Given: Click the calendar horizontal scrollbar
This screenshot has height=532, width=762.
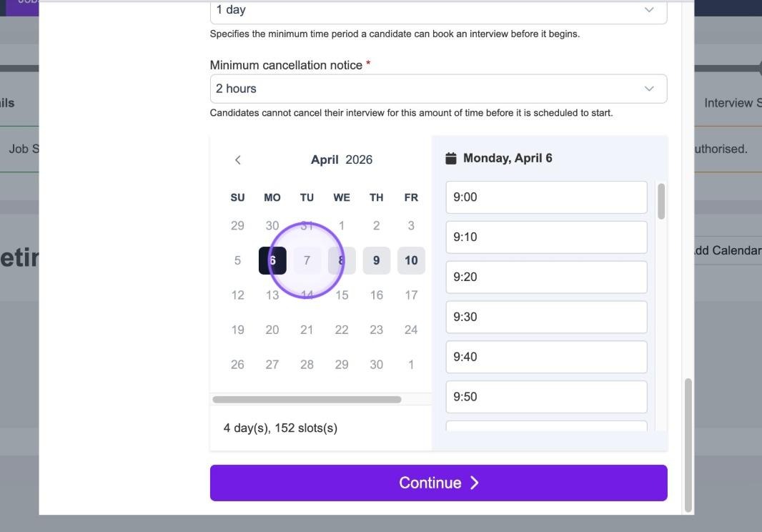Looking at the screenshot, I should tap(307, 400).
